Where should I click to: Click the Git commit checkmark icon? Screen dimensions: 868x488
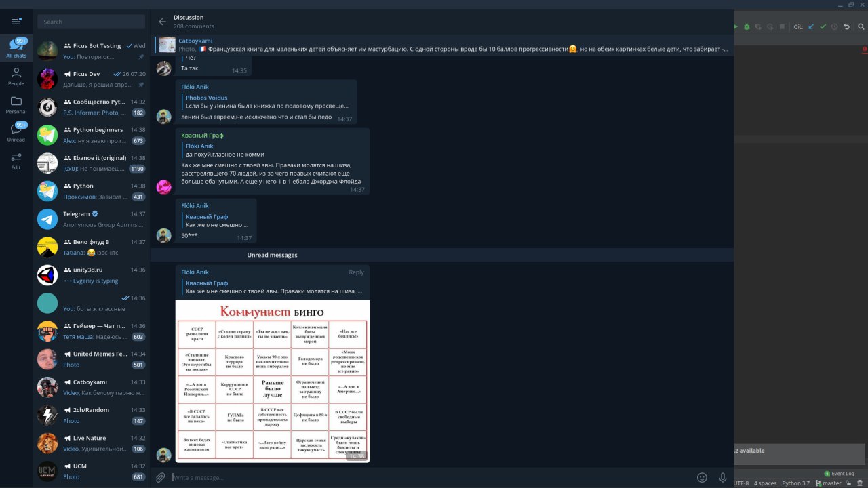click(823, 27)
